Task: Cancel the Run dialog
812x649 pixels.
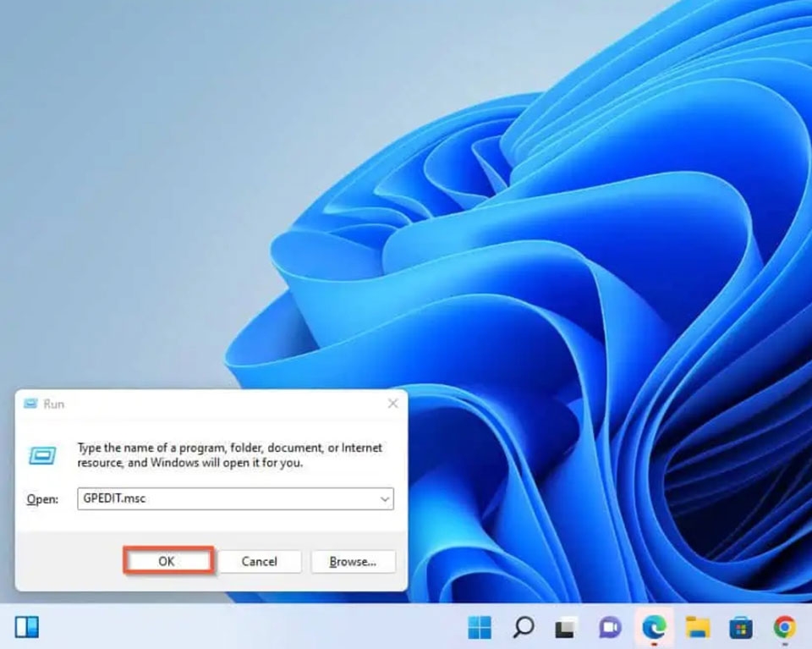Action: click(x=260, y=562)
